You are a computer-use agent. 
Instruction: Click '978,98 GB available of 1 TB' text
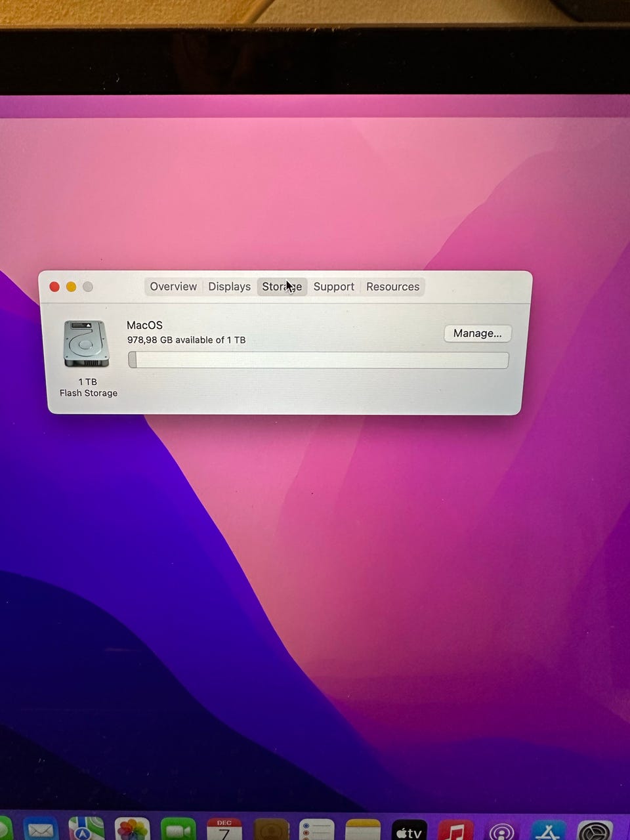186,340
